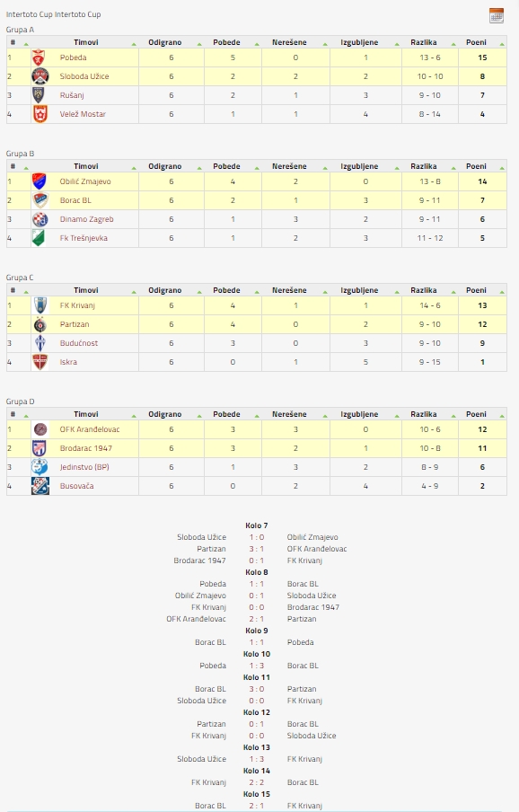Open Brodarac 1947 team link in Grupa D

click(86, 448)
